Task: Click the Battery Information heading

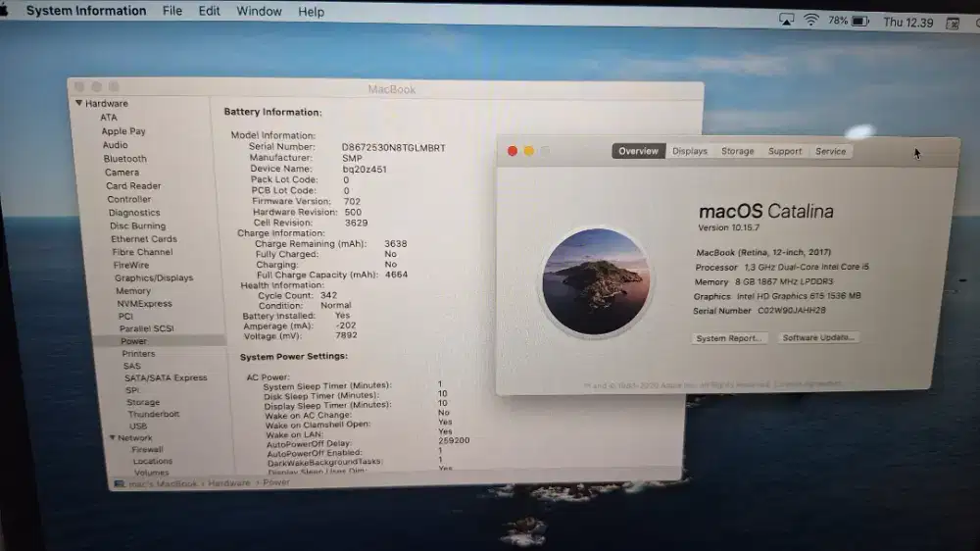Action: point(273,112)
